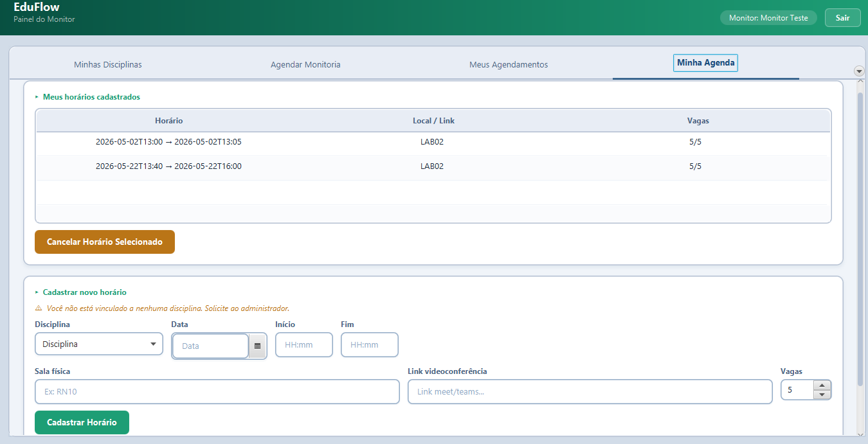Focus the Fim time field

[370, 344]
